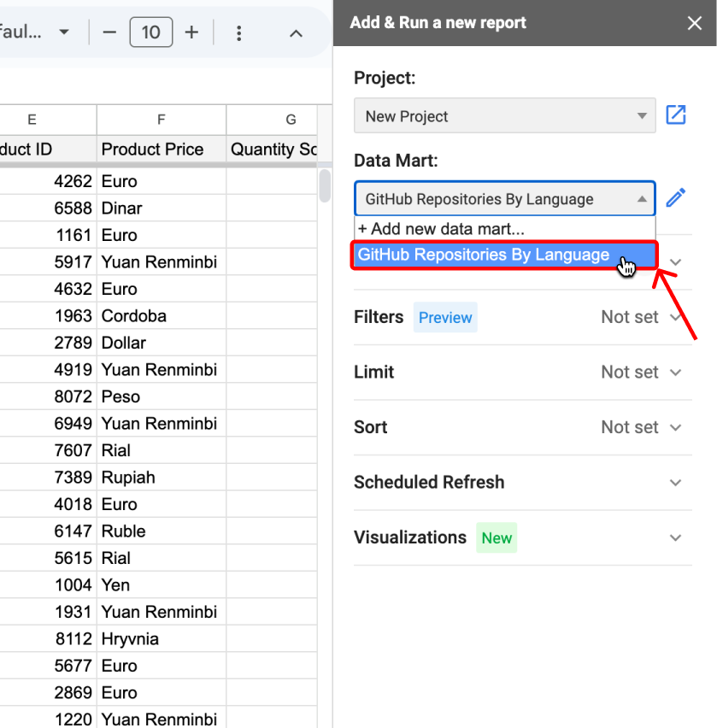Expand the Sort section

[676, 427]
